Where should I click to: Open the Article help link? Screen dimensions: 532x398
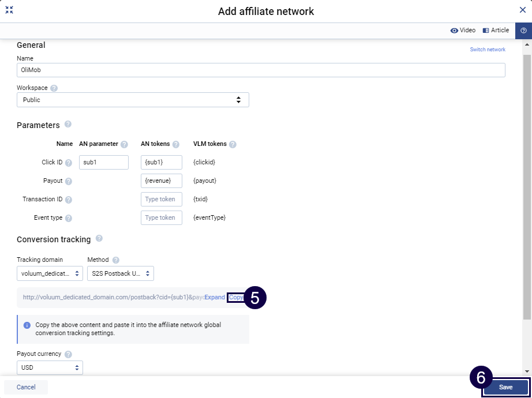point(496,31)
